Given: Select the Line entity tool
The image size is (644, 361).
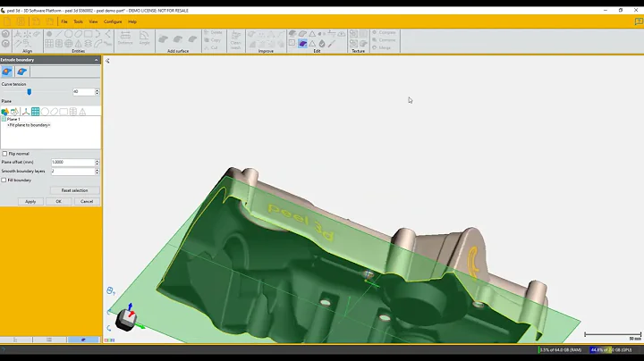Looking at the screenshot, I should (59, 34).
